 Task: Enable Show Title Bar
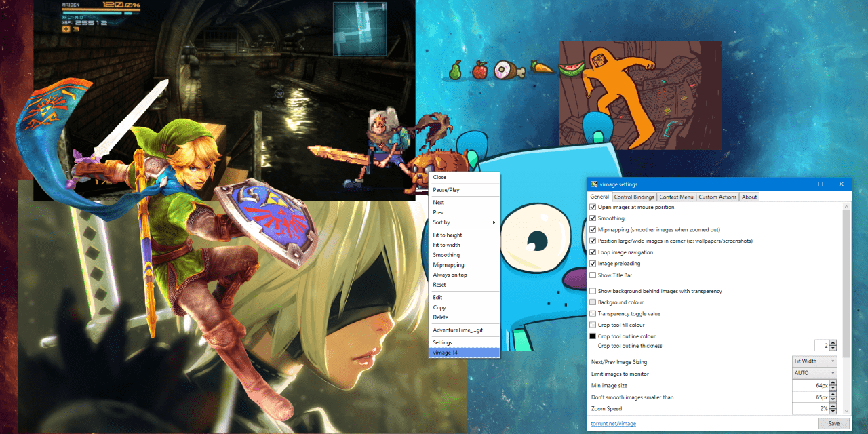593,275
